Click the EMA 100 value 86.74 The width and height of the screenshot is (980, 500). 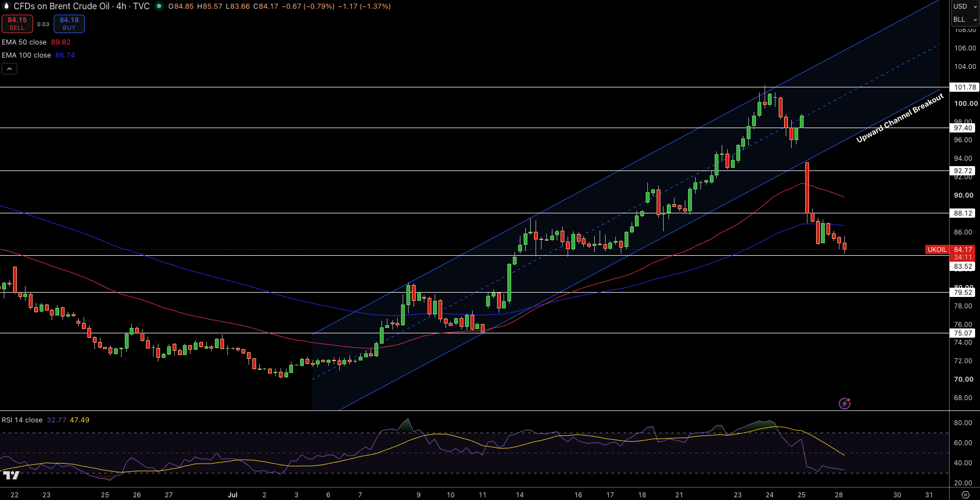[x=65, y=55]
